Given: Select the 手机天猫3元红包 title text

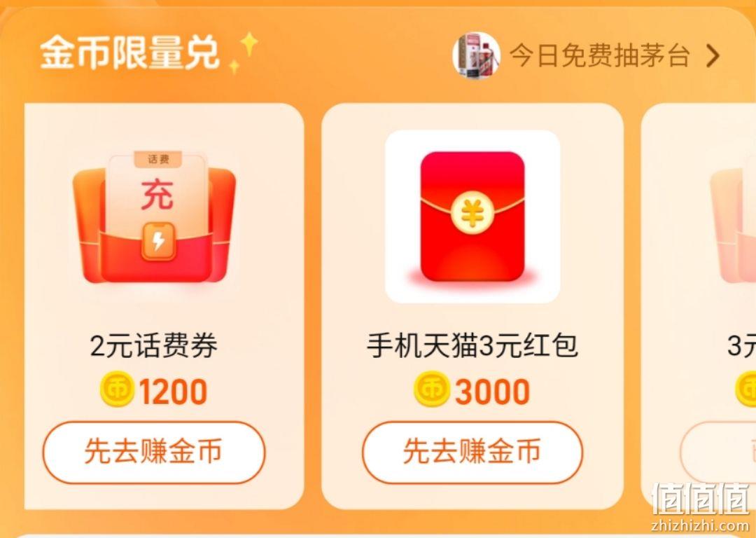Looking at the screenshot, I should tap(472, 346).
